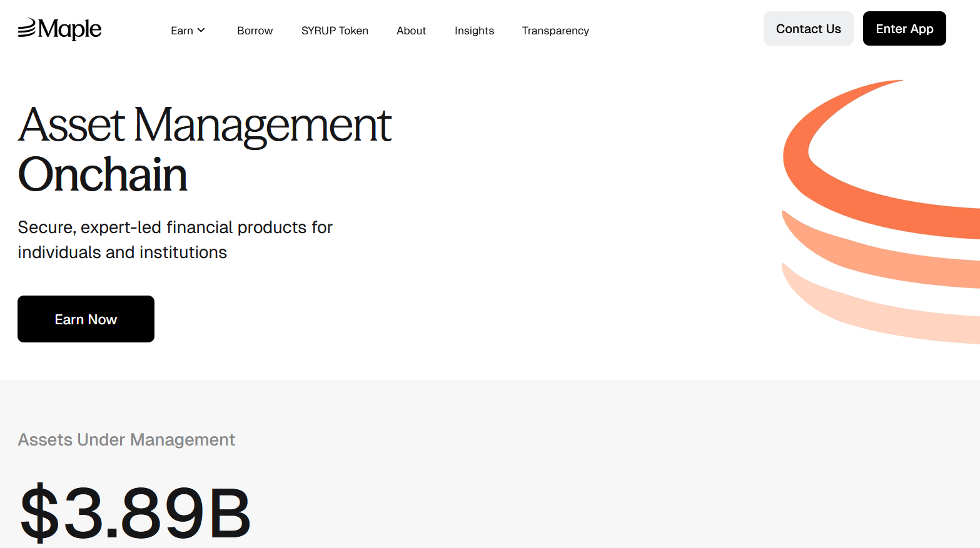Click the Assets Under Management label
This screenshot has height=548, width=980.
[x=126, y=440]
